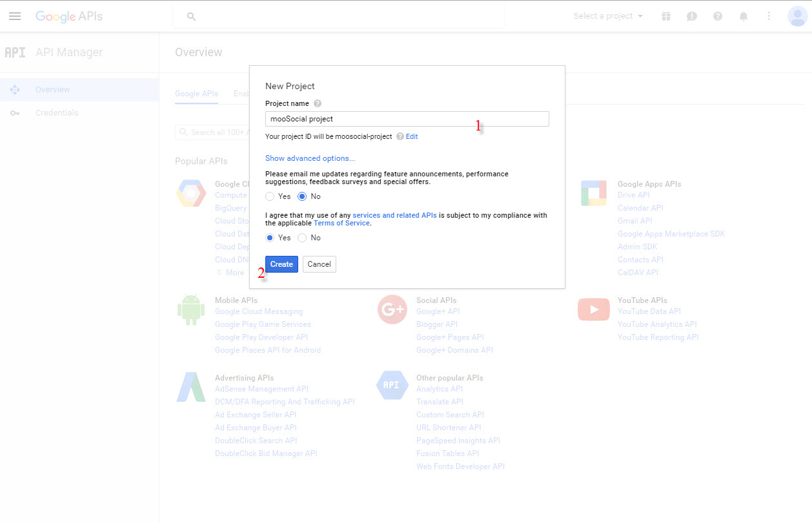
Task: Open the profile avatar in the top bar
Action: pyautogui.click(x=797, y=16)
